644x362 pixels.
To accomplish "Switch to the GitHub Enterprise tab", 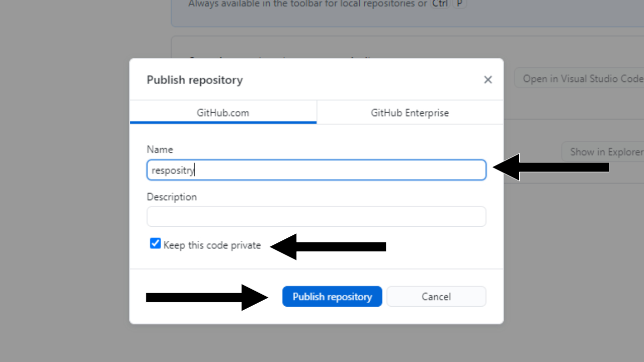I will click(410, 113).
